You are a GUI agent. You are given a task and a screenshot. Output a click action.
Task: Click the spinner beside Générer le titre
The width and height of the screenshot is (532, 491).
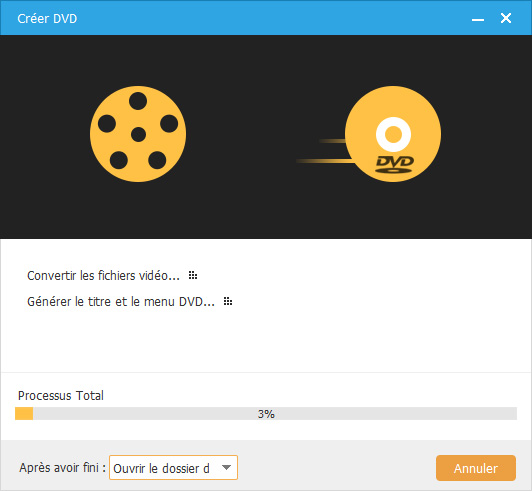click(228, 301)
